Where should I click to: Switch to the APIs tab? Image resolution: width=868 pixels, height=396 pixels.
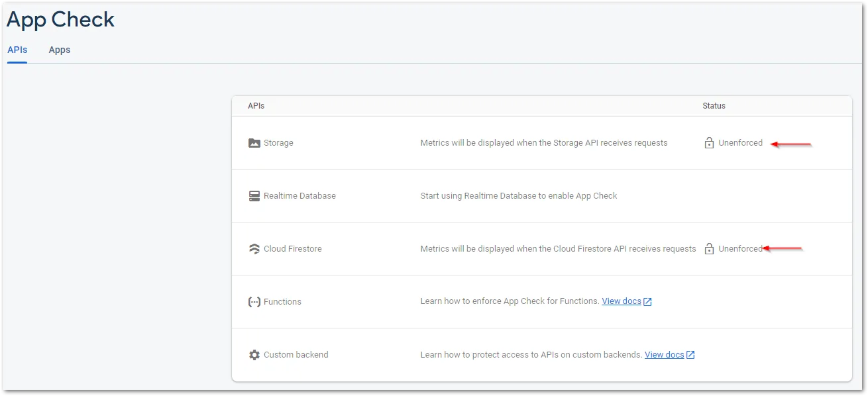[17, 50]
